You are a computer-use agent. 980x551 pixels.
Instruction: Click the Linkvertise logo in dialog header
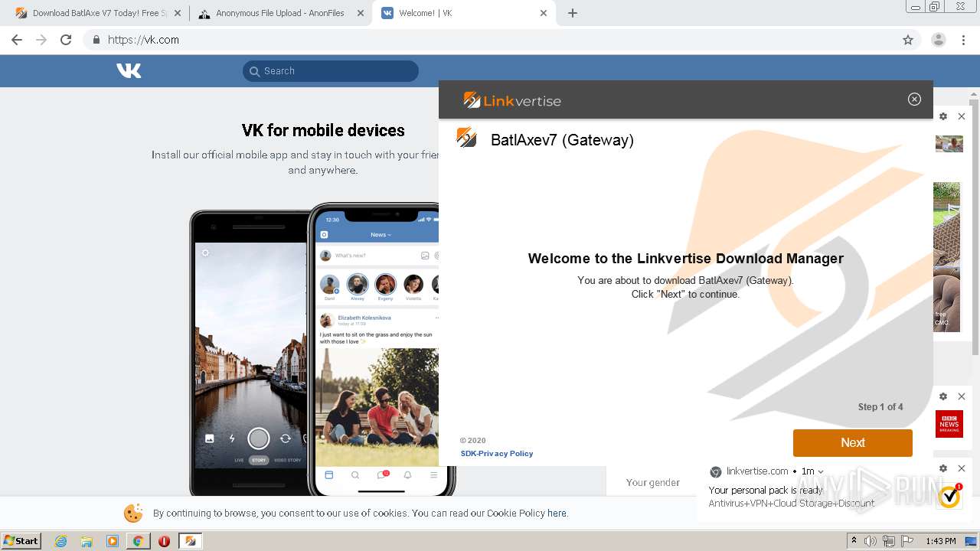pos(512,100)
